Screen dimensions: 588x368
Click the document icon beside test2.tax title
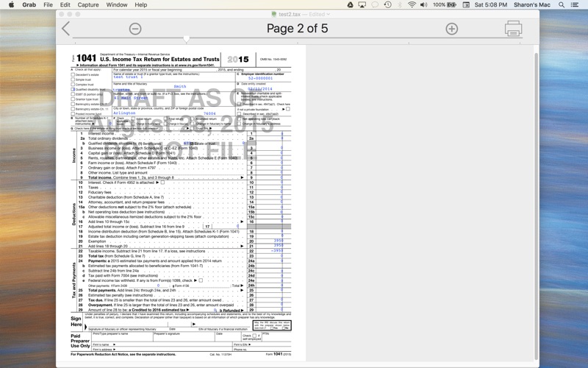[x=274, y=14]
